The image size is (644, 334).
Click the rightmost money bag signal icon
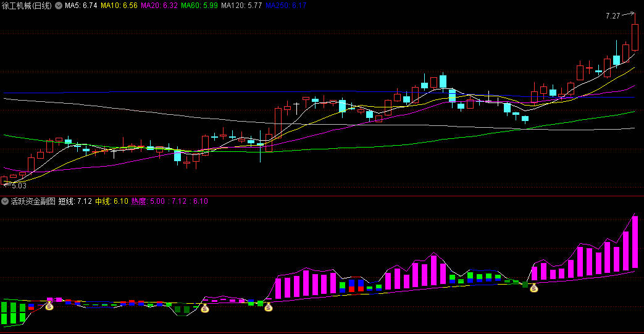click(533, 288)
